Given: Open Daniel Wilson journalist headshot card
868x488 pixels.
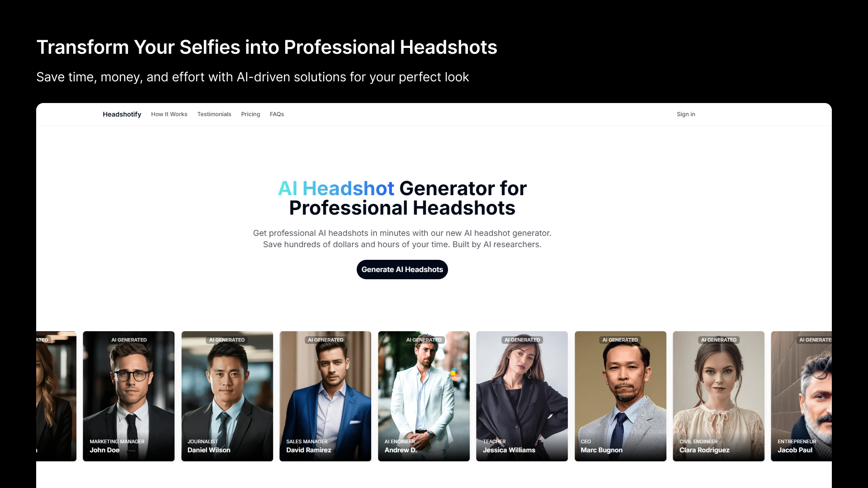Looking at the screenshot, I should click(227, 396).
